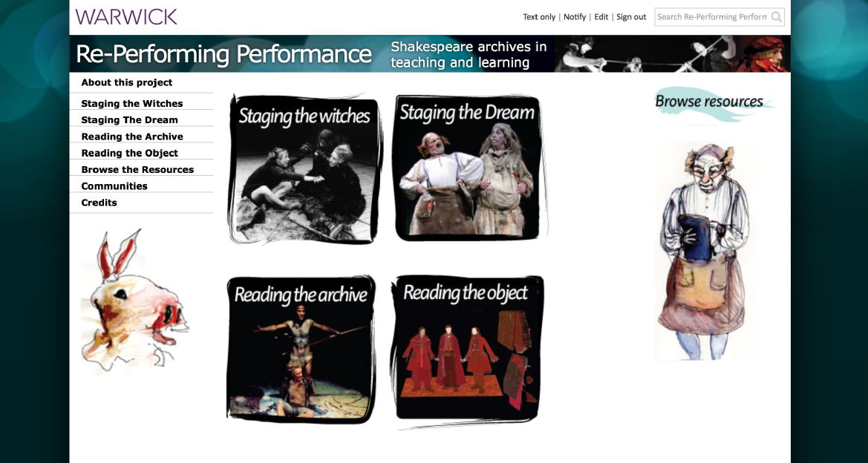868x463 pixels.
Task: Open the Reading the archive thumbnail
Action: [x=301, y=349]
